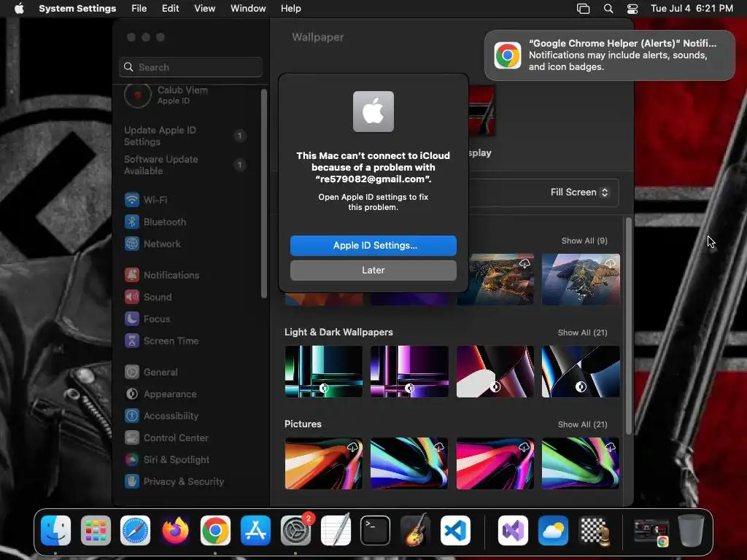Open Finder from the Dock
Image resolution: width=747 pixels, height=560 pixels.
pyautogui.click(x=55, y=530)
